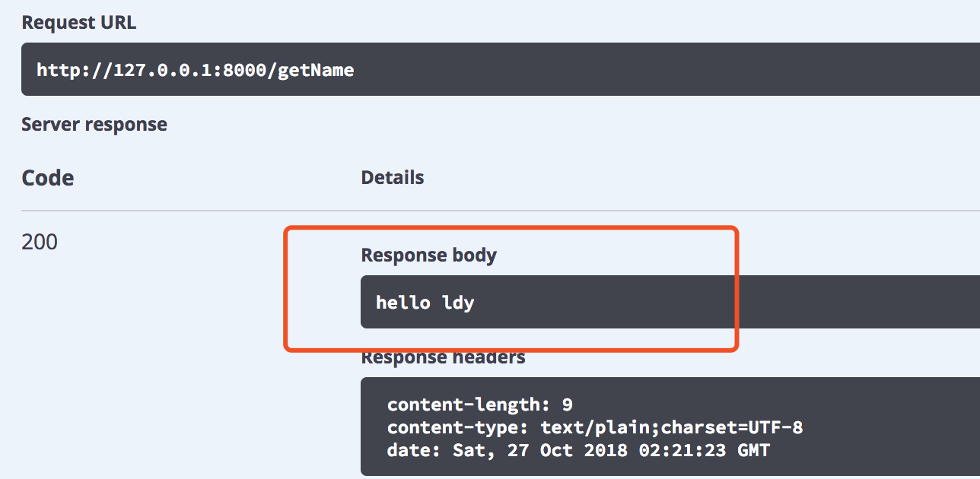Click the "Response body" label
This screenshot has width=980, height=479.
428,255
